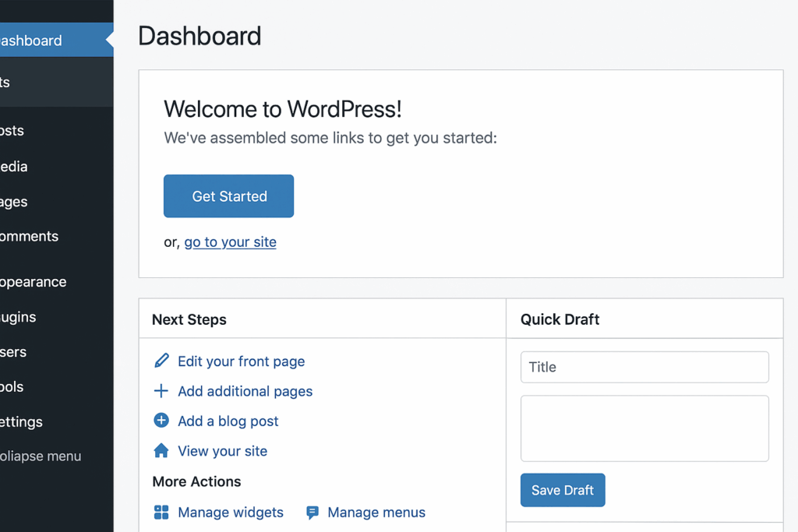The width and height of the screenshot is (798, 532).
Task: Select Dashboard in the admin sidebar
Action: pos(31,41)
